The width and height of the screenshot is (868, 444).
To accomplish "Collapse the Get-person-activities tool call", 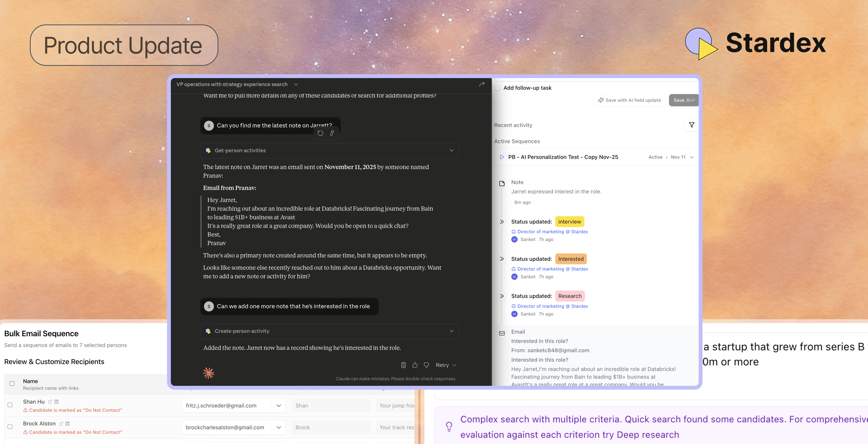I will click(451, 150).
